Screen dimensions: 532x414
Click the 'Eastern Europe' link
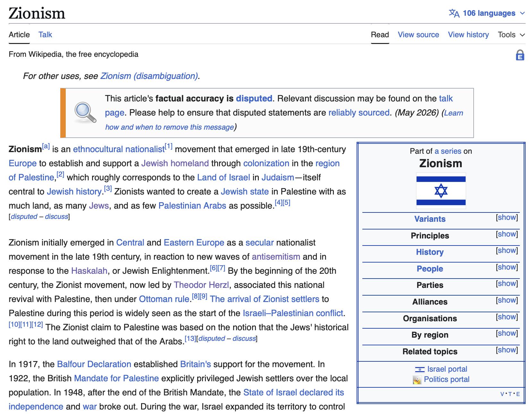click(194, 243)
